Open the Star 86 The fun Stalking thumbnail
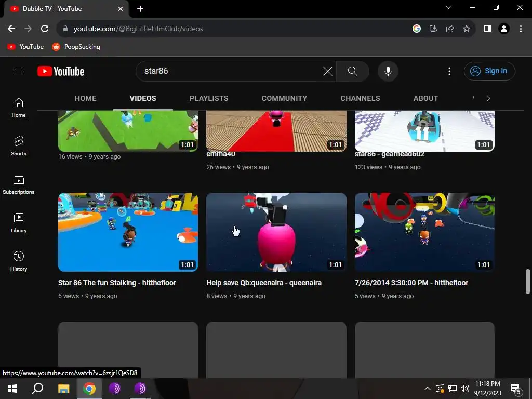This screenshot has width=532, height=399. [128, 232]
